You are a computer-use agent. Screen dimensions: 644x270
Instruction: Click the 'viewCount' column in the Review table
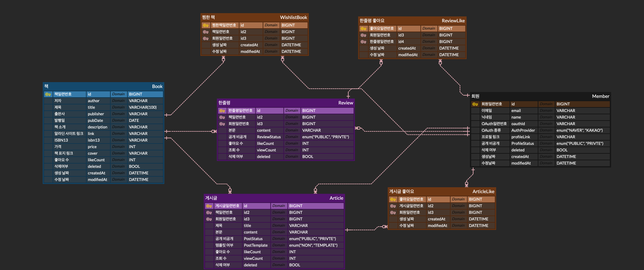[x=269, y=150]
